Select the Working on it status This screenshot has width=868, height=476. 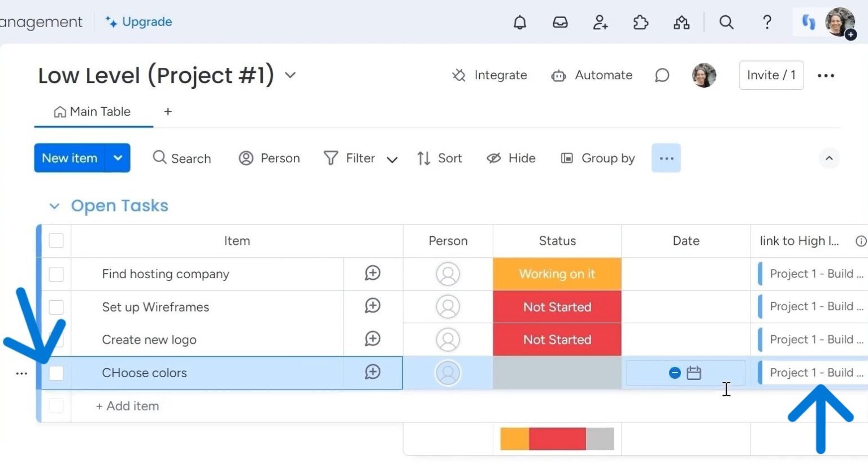pos(557,274)
